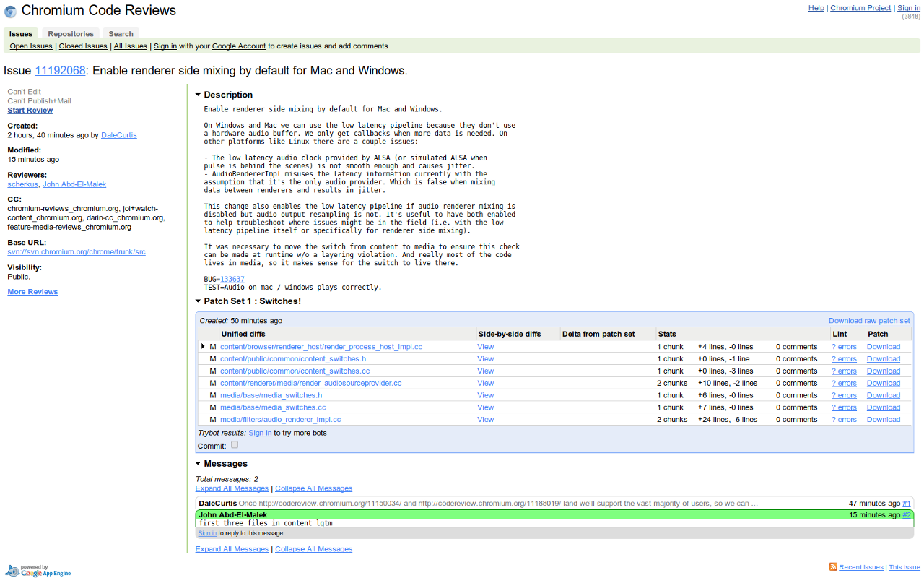Screen dimensions: 924x578
Task: Check the Commit checkbox
Action: [x=234, y=444]
